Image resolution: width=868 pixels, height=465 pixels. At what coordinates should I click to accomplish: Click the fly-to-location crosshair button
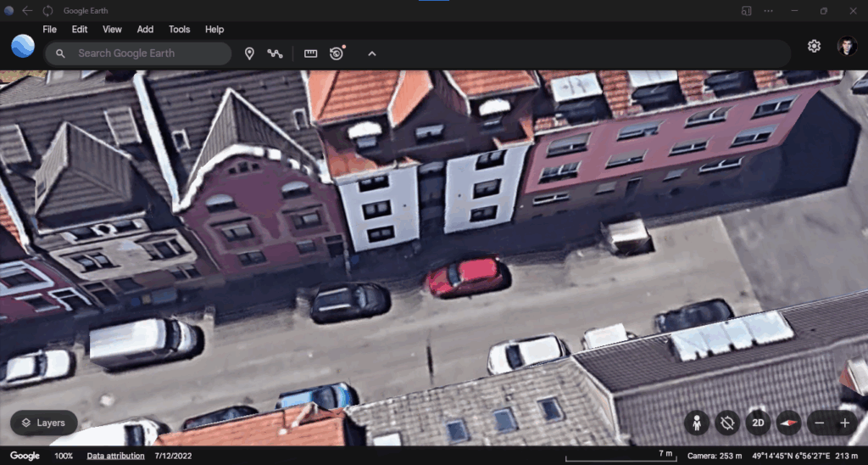pos(726,423)
